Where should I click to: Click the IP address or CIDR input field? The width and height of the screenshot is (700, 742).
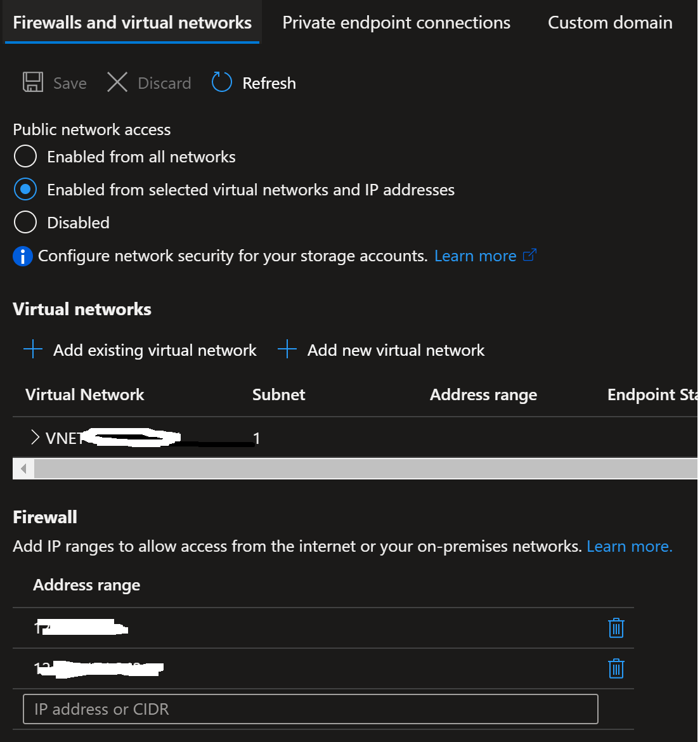pos(311,709)
